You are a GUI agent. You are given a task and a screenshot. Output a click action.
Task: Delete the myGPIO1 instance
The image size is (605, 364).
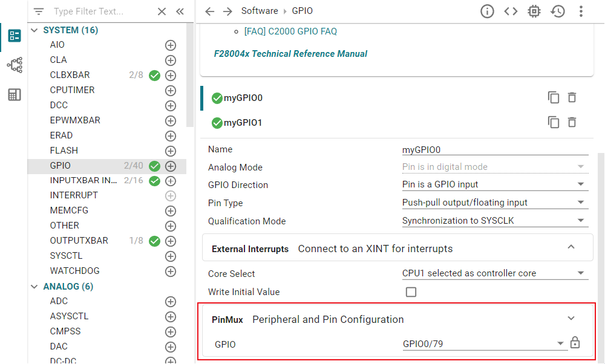[x=572, y=122]
